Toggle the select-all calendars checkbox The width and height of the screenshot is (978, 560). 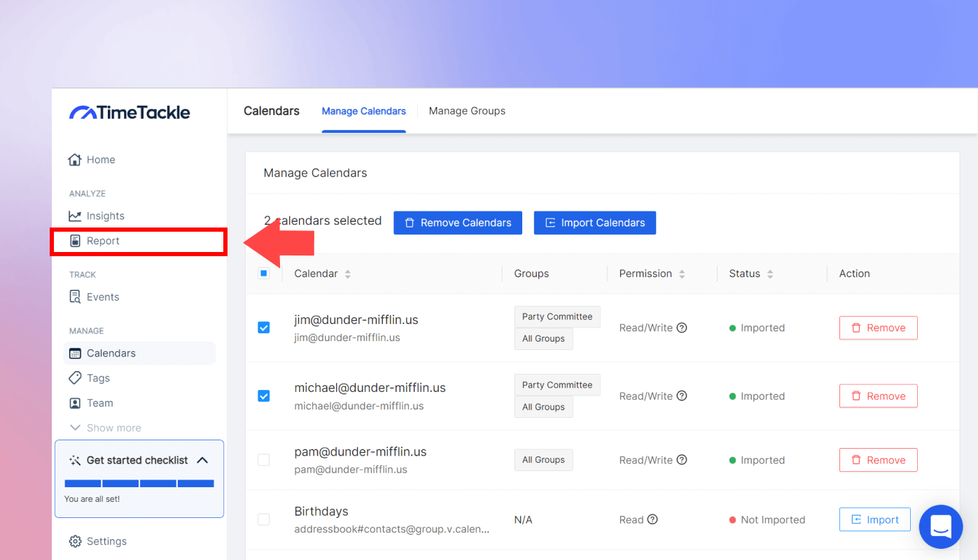264,273
